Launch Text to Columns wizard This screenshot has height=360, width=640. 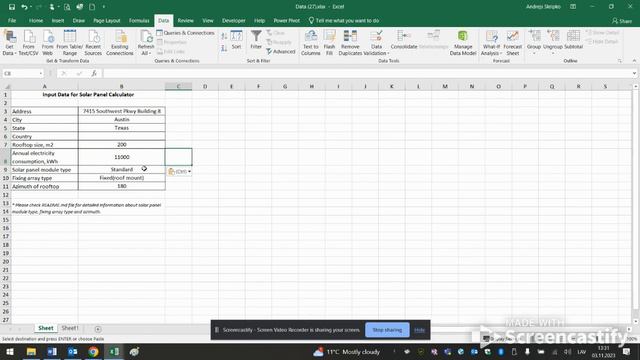click(311, 42)
